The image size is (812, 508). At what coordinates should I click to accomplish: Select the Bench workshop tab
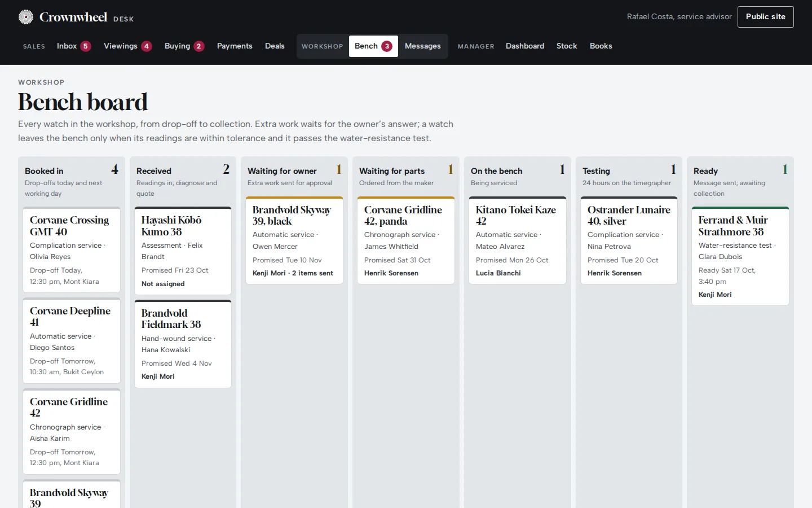click(x=373, y=46)
